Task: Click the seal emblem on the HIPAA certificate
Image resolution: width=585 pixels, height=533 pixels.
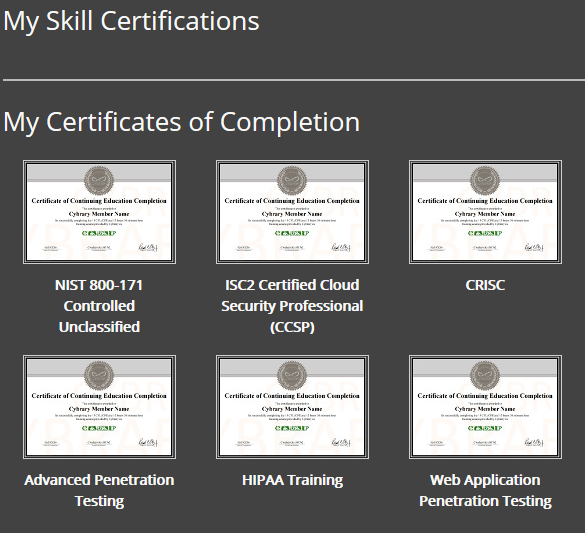Action: click(292, 376)
